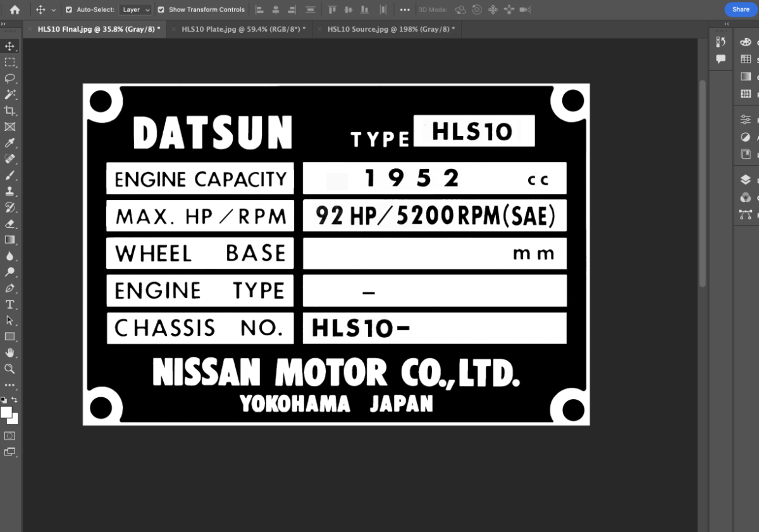Screen dimensions: 759x532
Task: Select the Hand tool
Action: tap(9, 352)
